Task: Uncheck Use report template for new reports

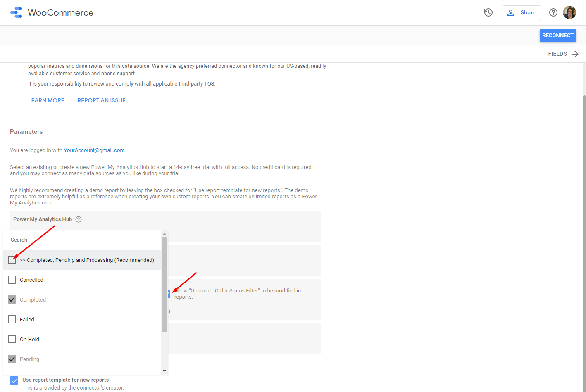Action: pyautogui.click(x=14, y=380)
